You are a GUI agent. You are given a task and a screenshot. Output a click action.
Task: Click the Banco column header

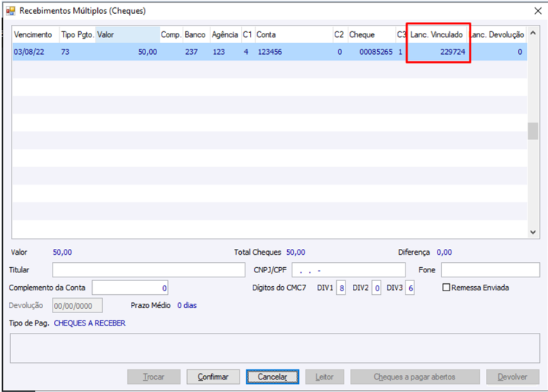[x=196, y=34]
